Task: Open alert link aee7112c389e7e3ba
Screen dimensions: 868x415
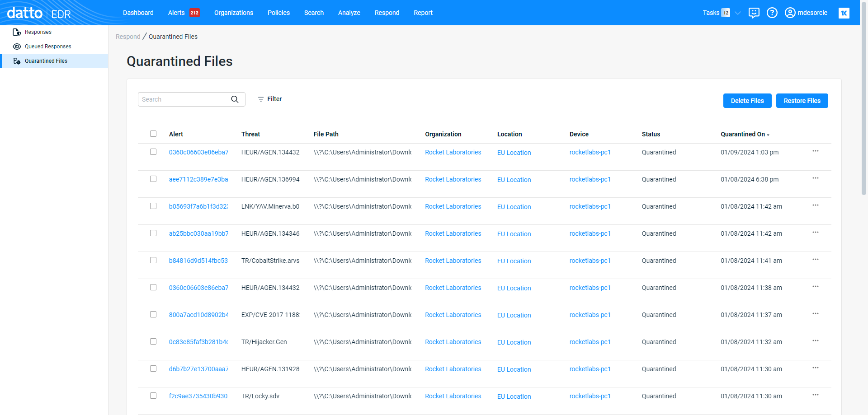Action: (x=198, y=179)
